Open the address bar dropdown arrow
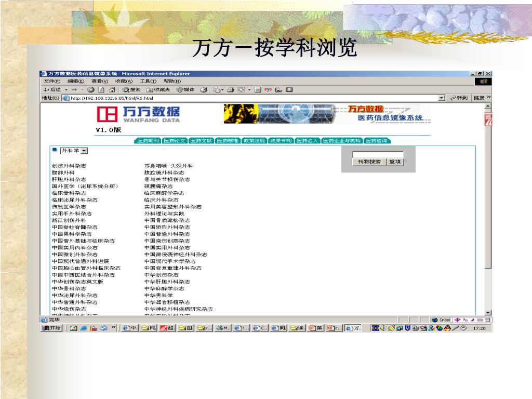The image size is (532, 399). pyautogui.click(x=442, y=98)
